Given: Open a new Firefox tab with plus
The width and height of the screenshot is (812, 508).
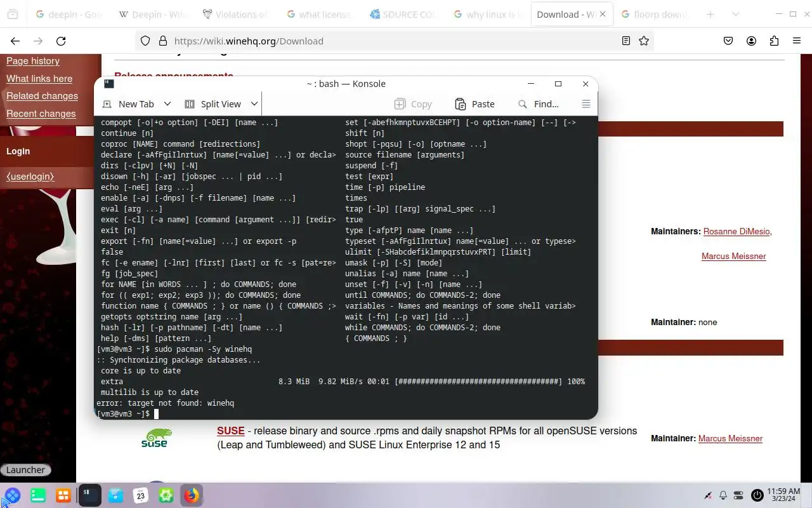Looking at the screenshot, I should pos(710,14).
